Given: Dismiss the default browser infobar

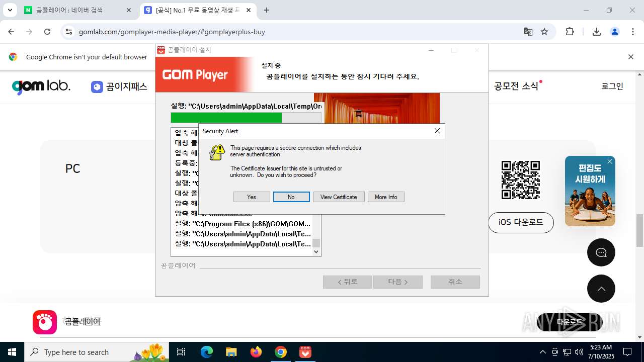Looking at the screenshot, I should pyautogui.click(x=630, y=57).
